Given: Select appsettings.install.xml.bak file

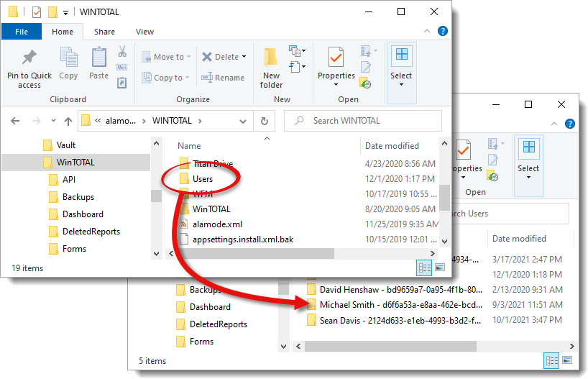Looking at the screenshot, I should point(237,239).
